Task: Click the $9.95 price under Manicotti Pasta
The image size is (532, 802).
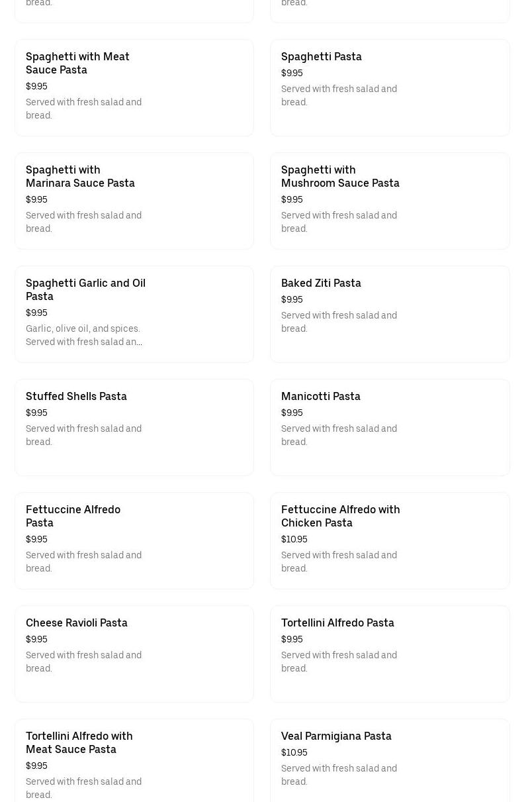Action: pos(292,413)
